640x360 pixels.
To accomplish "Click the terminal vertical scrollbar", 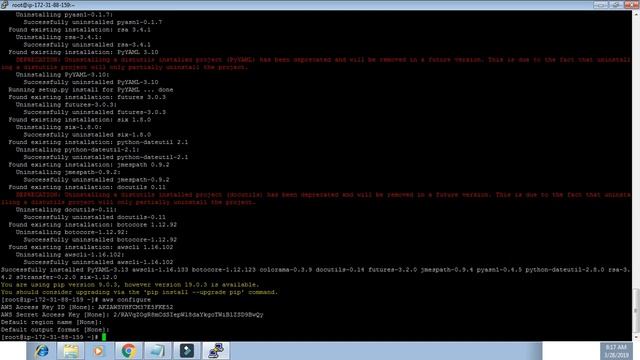I will pos(636,176).
